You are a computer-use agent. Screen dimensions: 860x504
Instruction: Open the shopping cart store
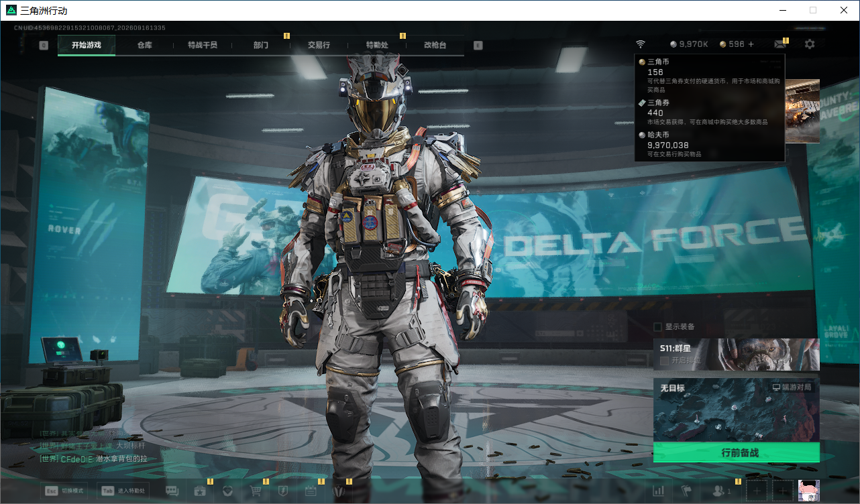tap(256, 491)
